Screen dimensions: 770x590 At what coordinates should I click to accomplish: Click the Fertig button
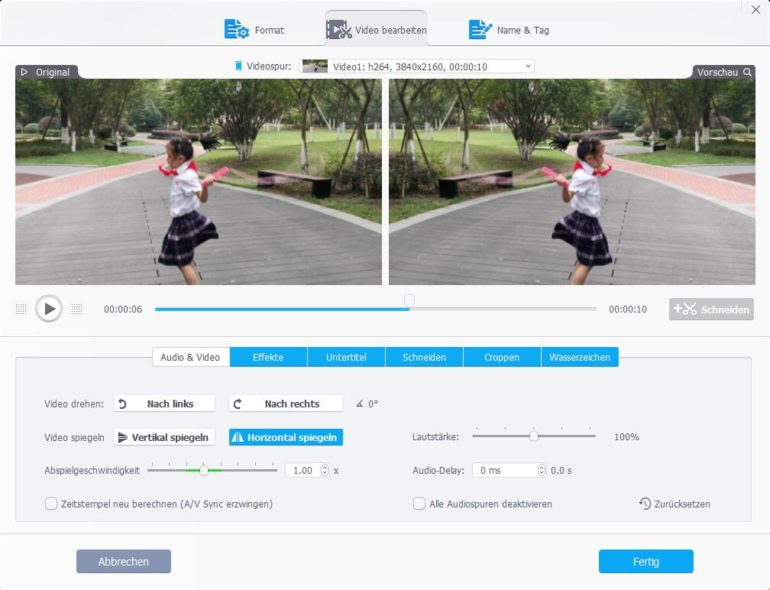pos(646,561)
